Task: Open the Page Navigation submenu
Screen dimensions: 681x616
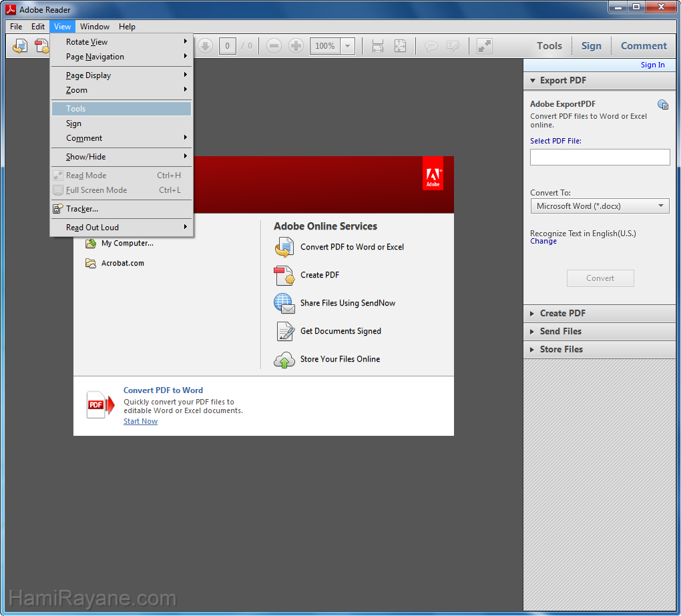Action: point(122,57)
